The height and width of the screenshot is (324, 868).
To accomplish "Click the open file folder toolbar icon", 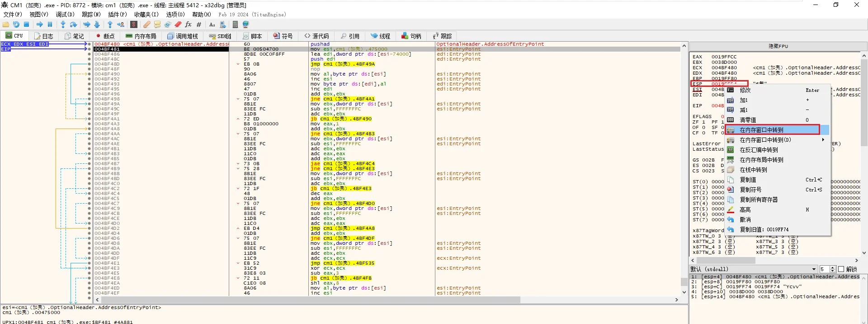I will coord(6,24).
